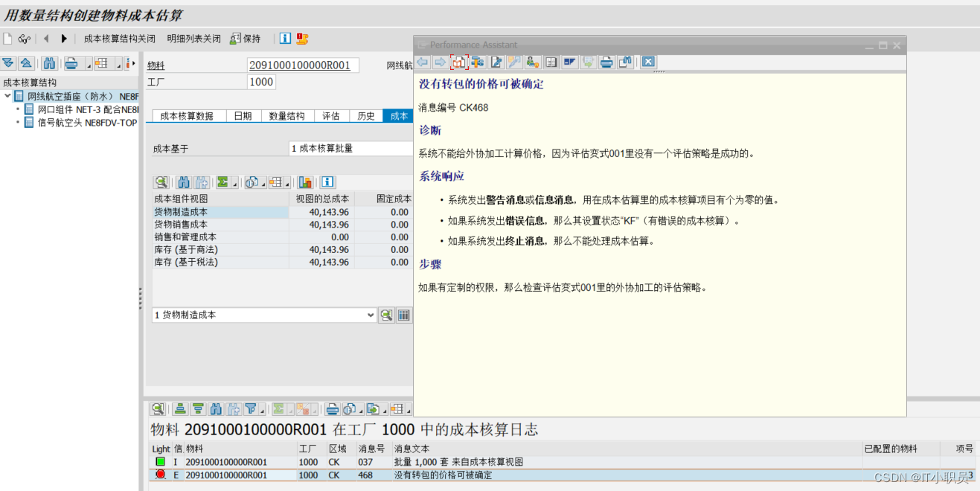
Task: Click the Print icon in the Performance Assistant toolbar
Action: pyautogui.click(x=604, y=62)
